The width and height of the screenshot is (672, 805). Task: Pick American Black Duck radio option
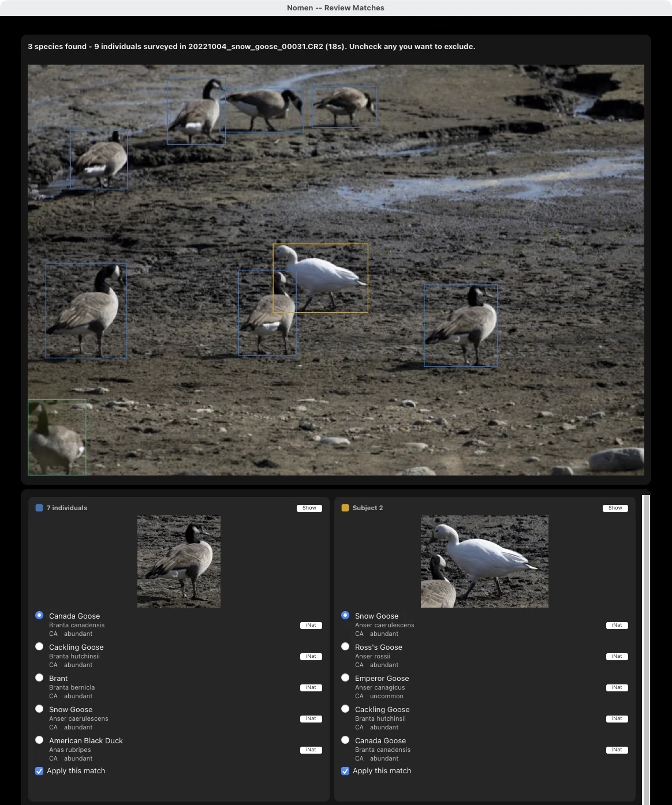39,740
